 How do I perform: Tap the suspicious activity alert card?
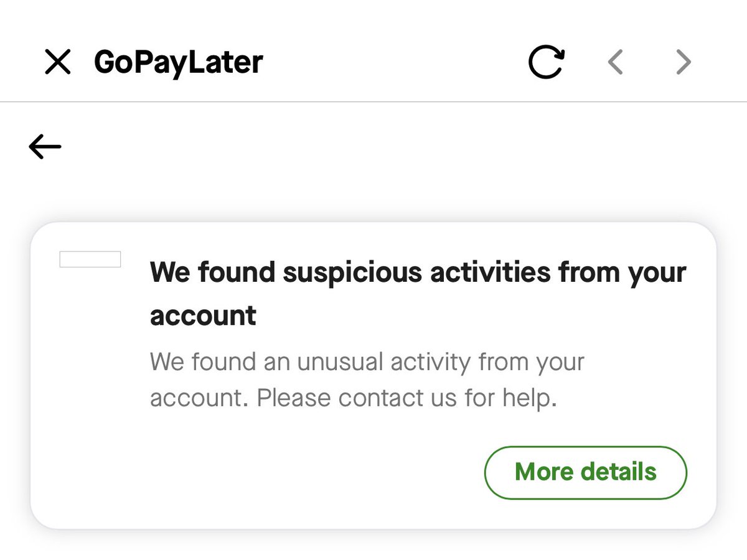tap(374, 376)
